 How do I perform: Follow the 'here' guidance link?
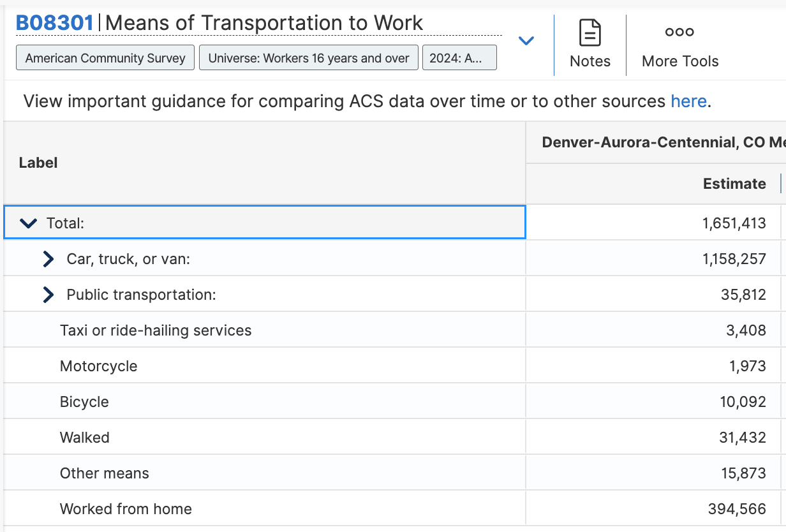pos(688,101)
